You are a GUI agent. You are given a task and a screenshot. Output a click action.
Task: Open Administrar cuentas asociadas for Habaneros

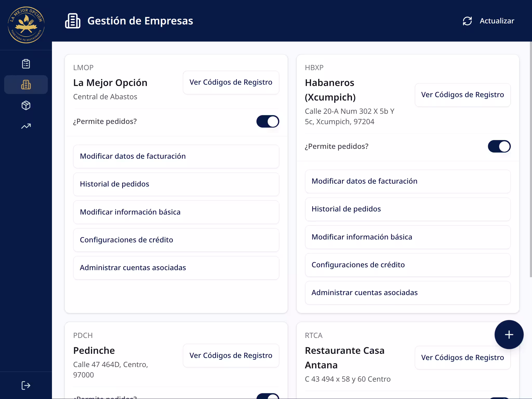[407, 292]
